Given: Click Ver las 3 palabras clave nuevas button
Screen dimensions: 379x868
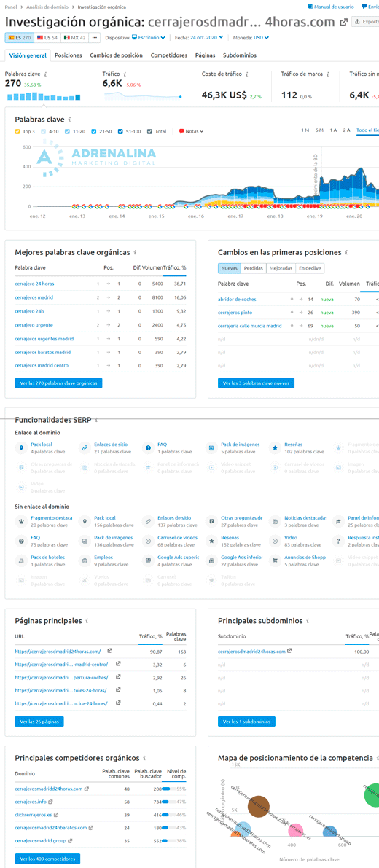Looking at the screenshot, I should click(x=256, y=383).
